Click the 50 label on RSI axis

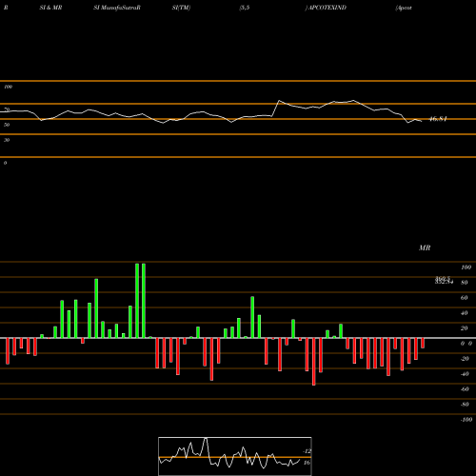7,125
